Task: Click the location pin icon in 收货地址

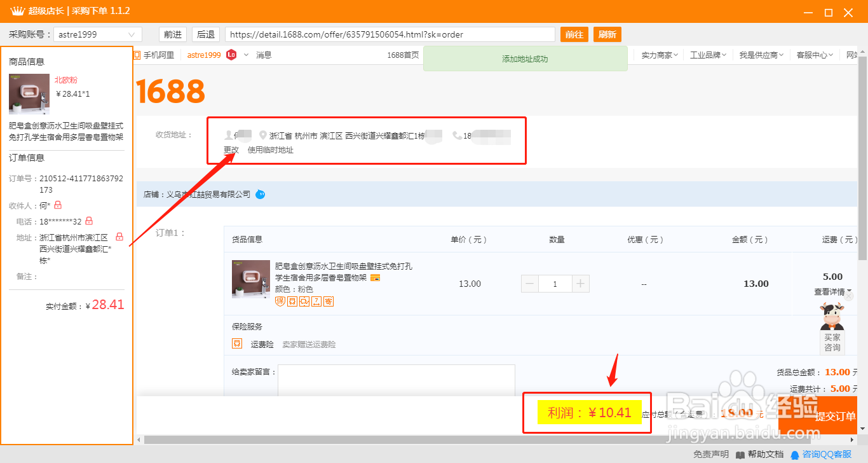Action: pyautogui.click(x=264, y=135)
